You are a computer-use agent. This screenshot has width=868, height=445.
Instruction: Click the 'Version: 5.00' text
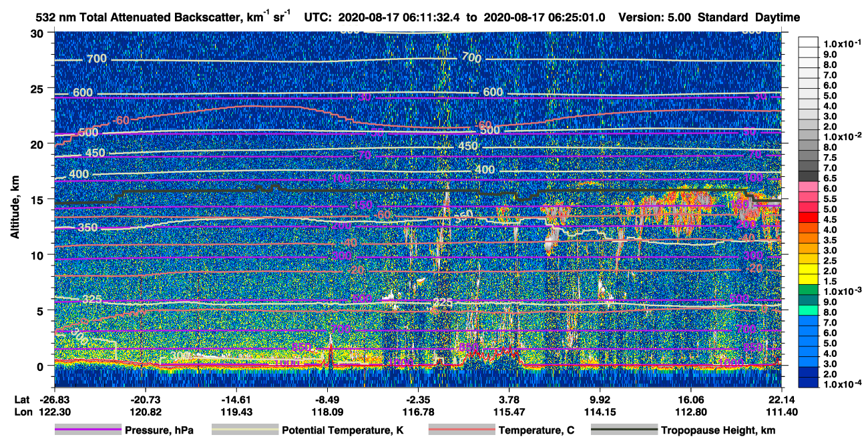tap(655, 17)
